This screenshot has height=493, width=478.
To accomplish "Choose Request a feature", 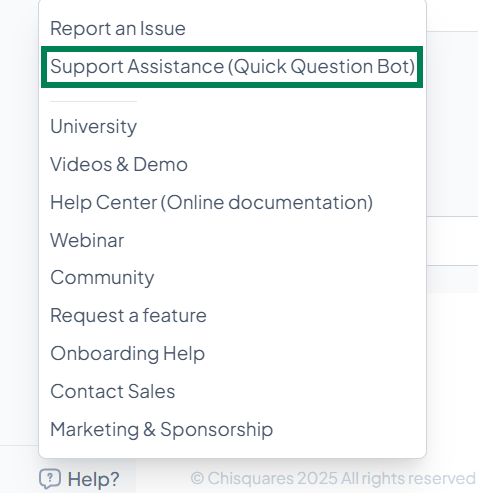I will click(x=128, y=316).
